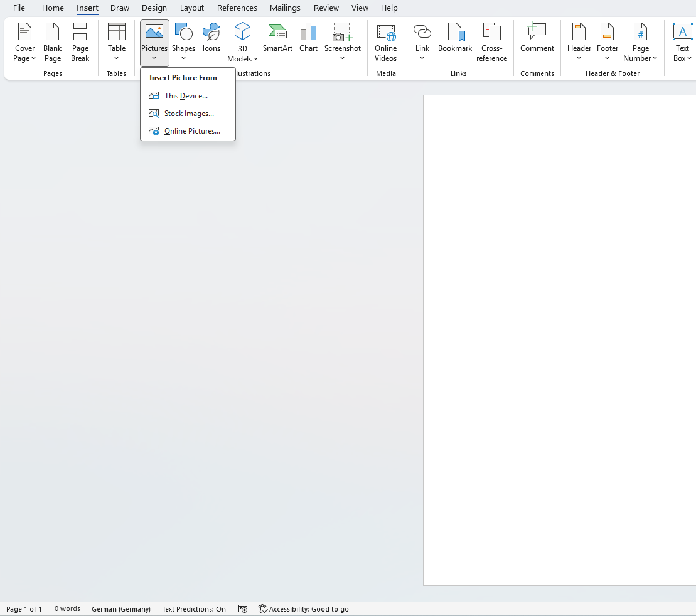696x616 pixels.
Task: Insert a 3D Model
Action: point(242,43)
